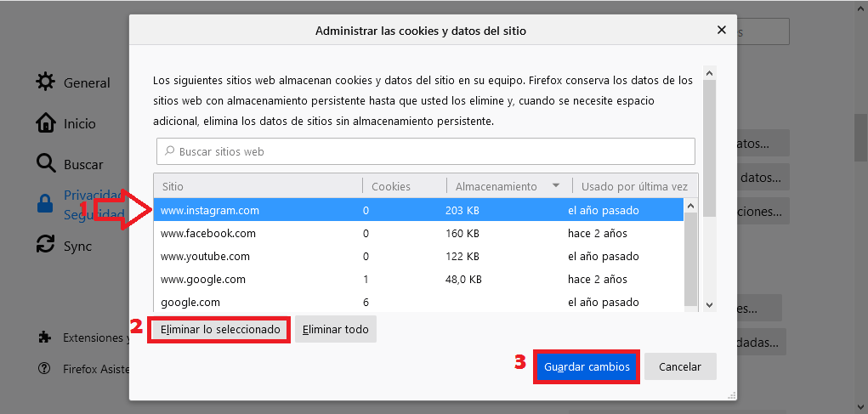Open the General settings gear icon
Image resolution: width=868 pixels, height=414 pixels.
pos(45,82)
